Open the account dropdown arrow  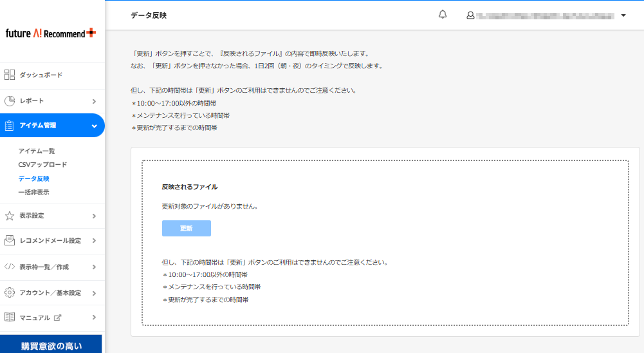tap(623, 15)
